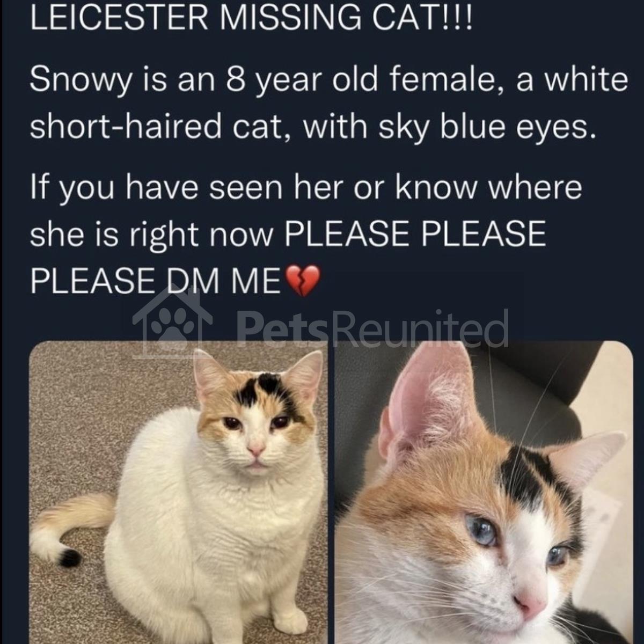Open the left photo of sitting cat
This screenshot has width=644, height=644.
click(x=178, y=492)
